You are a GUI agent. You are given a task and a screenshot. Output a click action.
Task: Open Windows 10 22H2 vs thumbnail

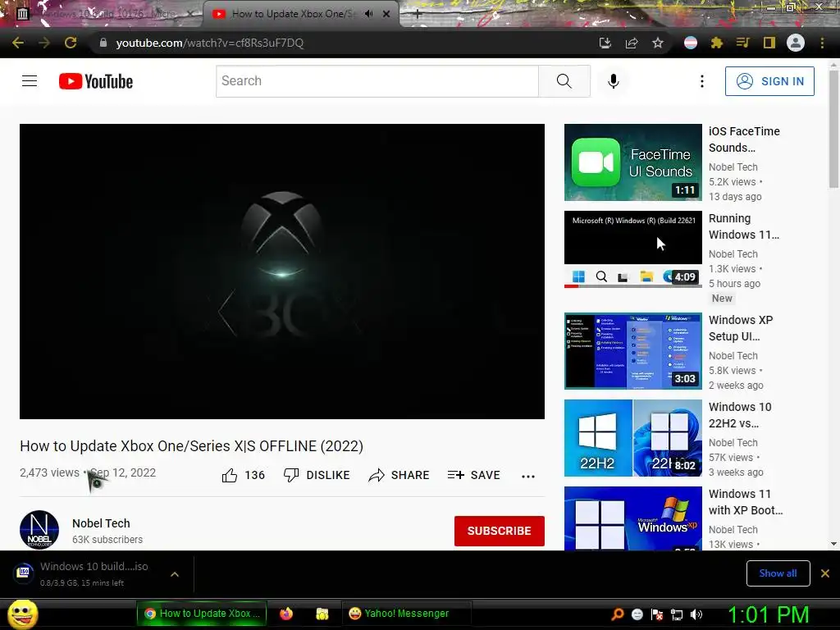(x=633, y=438)
